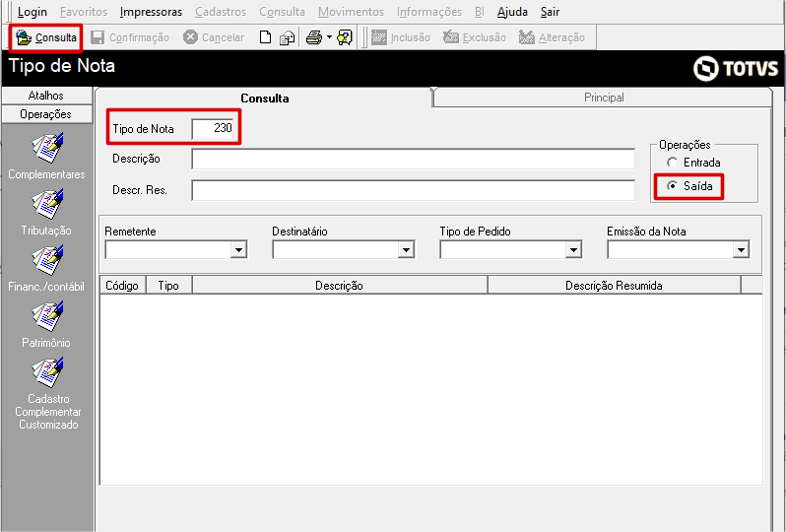Click the TOTVS logo

[x=736, y=68]
